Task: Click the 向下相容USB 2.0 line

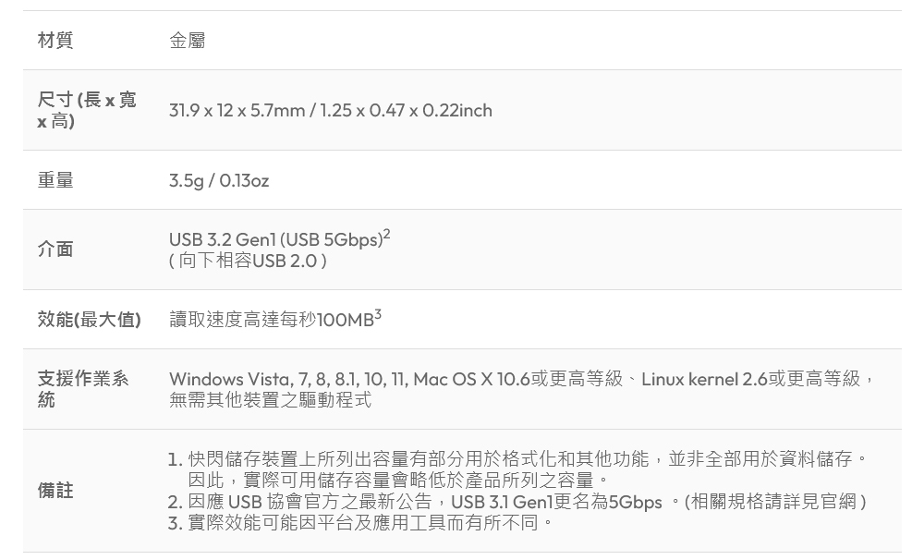Action: [248, 261]
